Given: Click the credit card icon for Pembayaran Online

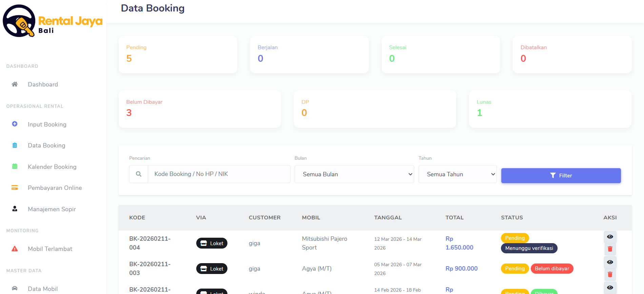Looking at the screenshot, I should [x=15, y=188].
